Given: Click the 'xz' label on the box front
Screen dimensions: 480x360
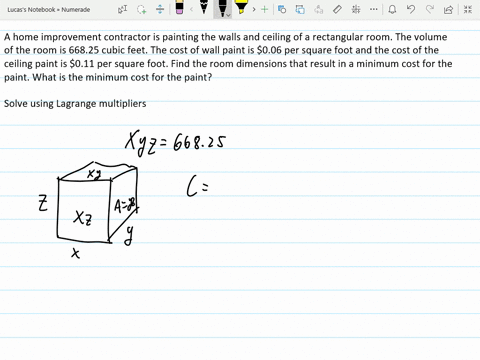Looking at the screenshot, I should (x=83, y=217).
